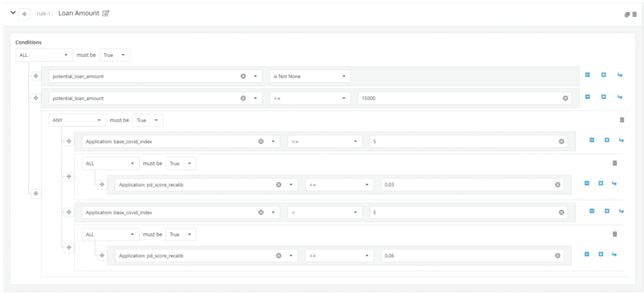The image size is (644, 293).
Task: Open the 'True' dropdown next to top-level ALL
Action: click(114, 55)
